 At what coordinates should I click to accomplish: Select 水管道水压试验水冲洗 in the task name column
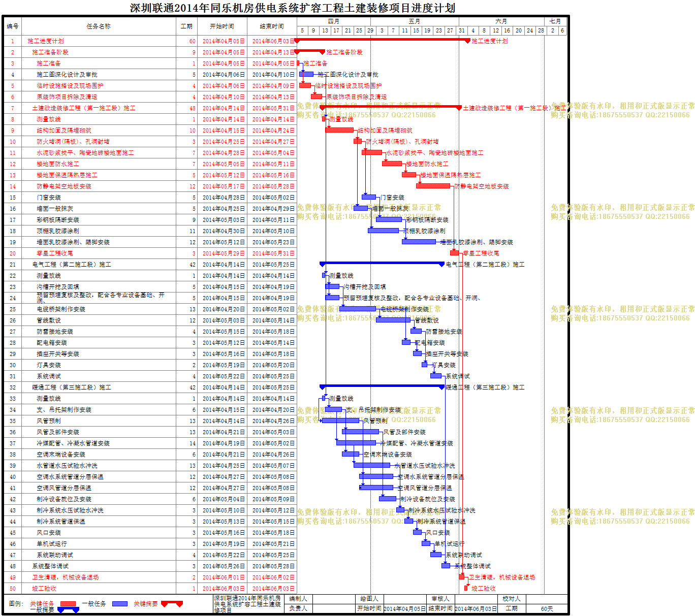pyautogui.click(x=67, y=466)
